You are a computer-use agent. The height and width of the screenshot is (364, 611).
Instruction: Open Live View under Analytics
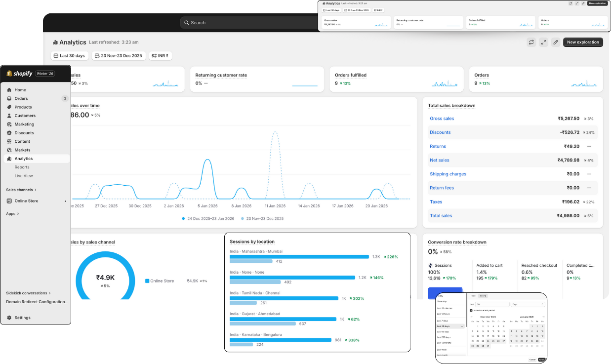24,176
